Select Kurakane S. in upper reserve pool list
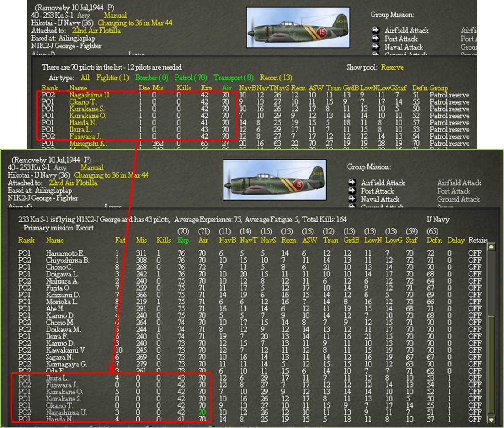This screenshot has width=504, height=428. [87, 109]
